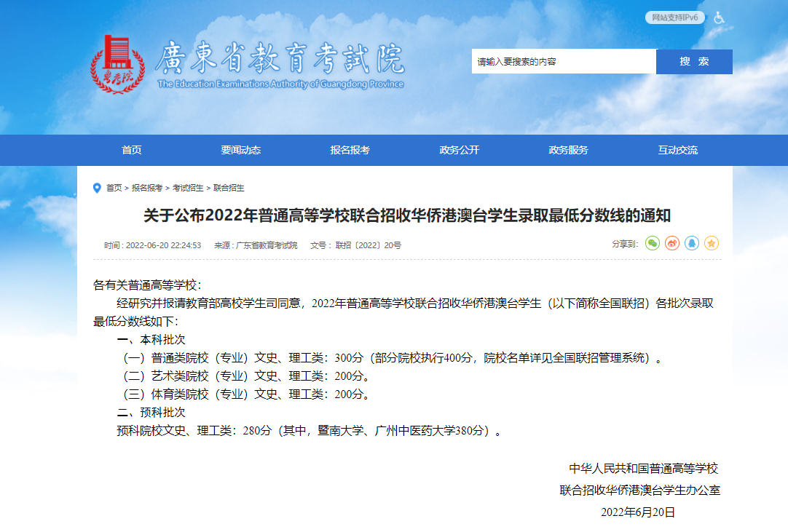Click the timestamp 2022-06-20 22:24:53
This screenshot has width=788, height=532.
coord(163,245)
